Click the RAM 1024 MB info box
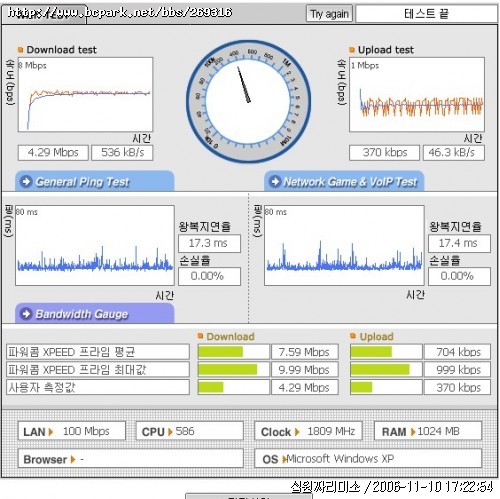Screen dimensions: 500x499 pos(428,431)
